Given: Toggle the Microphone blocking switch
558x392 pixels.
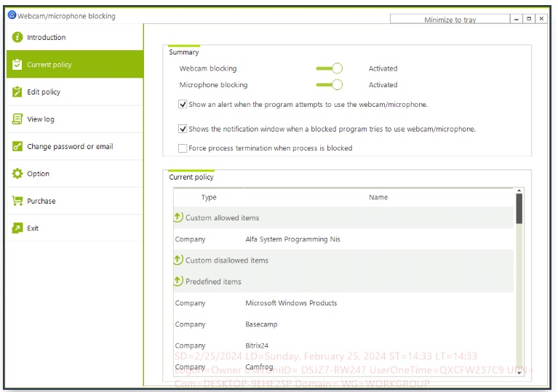Looking at the screenshot, I should click(x=330, y=85).
